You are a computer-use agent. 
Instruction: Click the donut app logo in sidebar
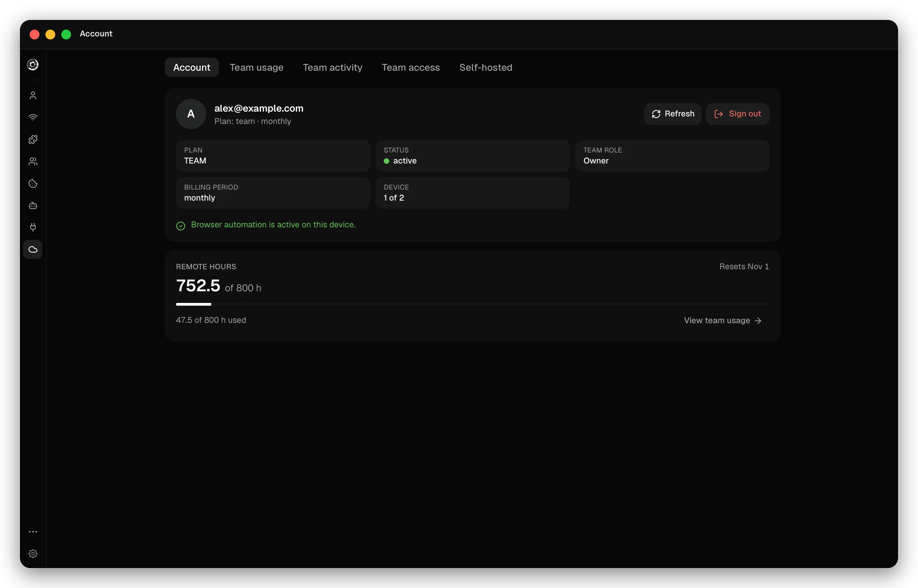[x=33, y=65]
